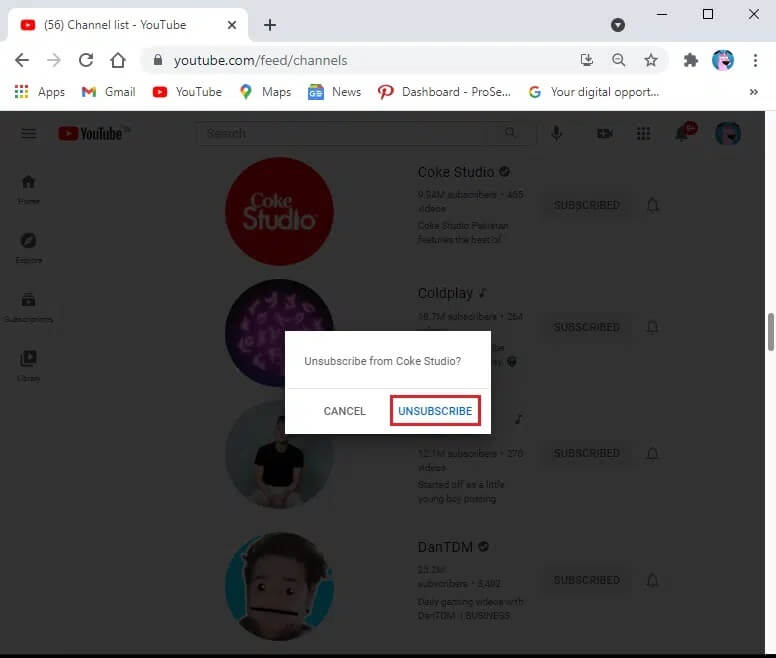
Task: Open Library in sidebar
Action: click(x=29, y=366)
